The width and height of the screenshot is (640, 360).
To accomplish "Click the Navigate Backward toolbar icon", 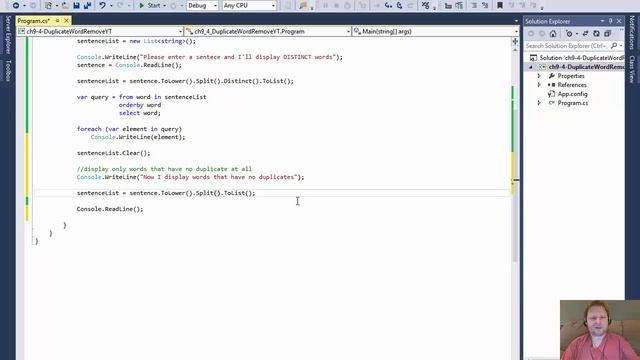I will click(x=16, y=6).
